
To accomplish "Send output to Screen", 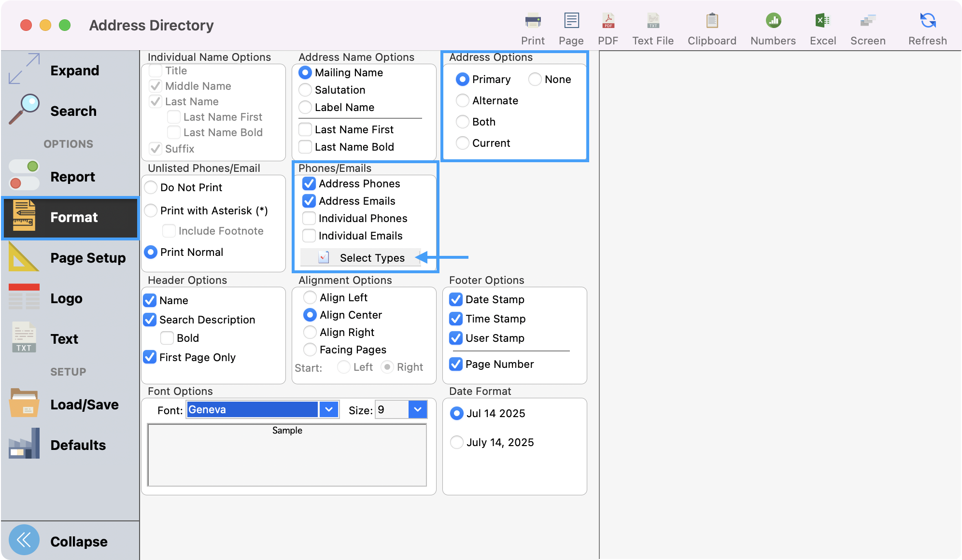I will pyautogui.click(x=868, y=27).
